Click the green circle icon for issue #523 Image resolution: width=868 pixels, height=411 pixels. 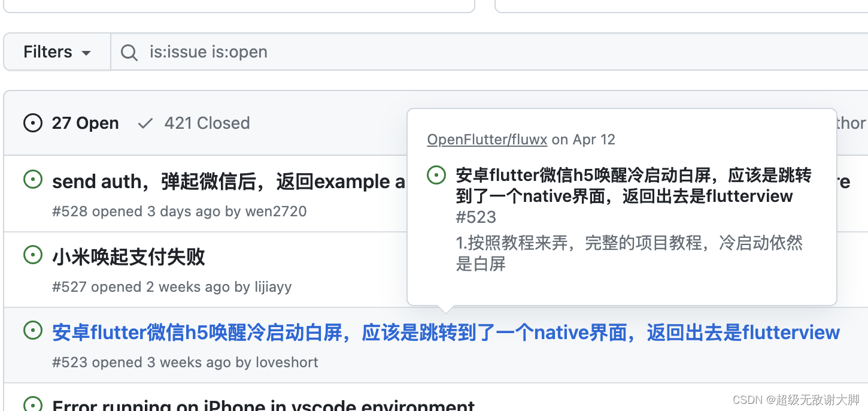tap(32, 330)
